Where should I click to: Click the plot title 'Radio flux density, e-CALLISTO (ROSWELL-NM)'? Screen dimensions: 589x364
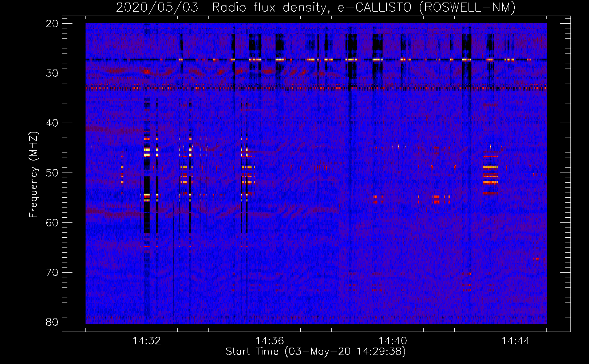[364, 7]
